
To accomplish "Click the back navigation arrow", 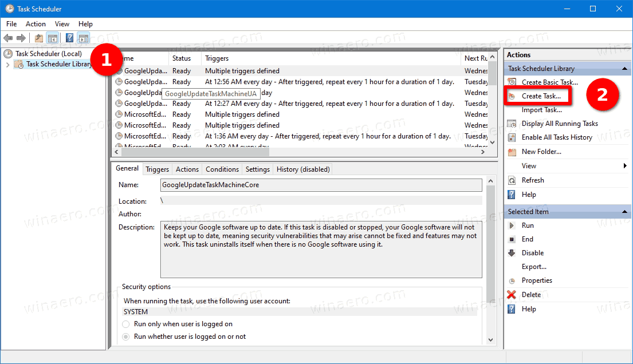I will (8, 38).
